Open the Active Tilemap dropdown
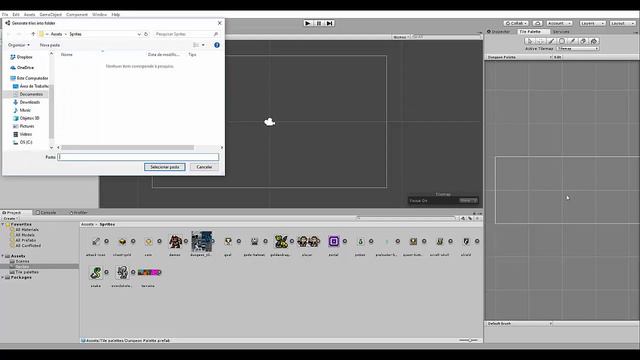The image size is (640, 360). (578, 49)
